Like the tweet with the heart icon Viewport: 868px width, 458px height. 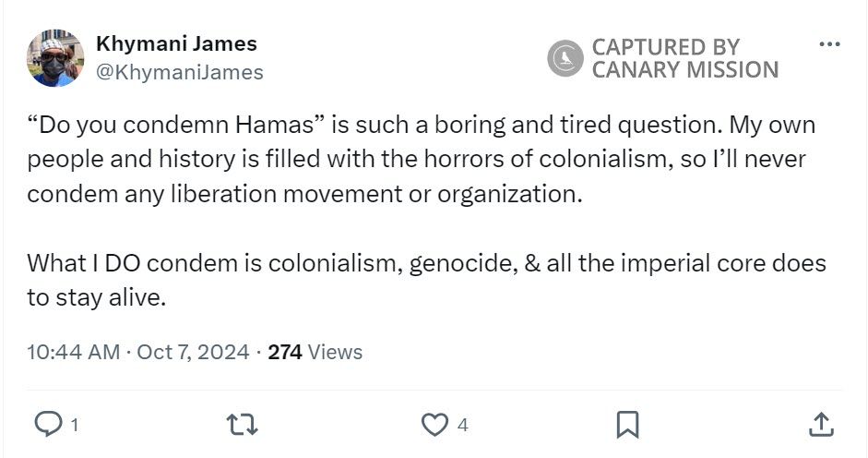coord(434,424)
